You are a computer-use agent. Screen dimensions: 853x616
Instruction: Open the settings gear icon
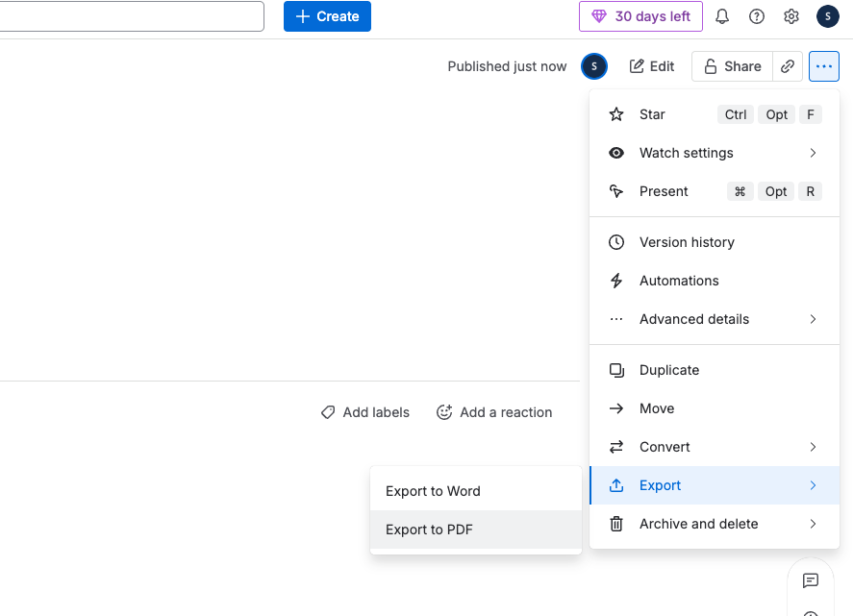click(791, 16)
